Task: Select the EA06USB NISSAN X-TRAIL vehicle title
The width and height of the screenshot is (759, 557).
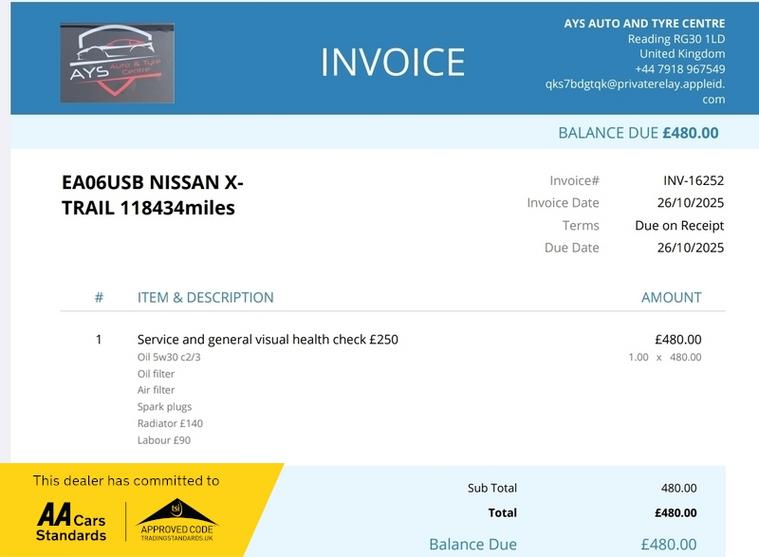Action: (152, 195)
